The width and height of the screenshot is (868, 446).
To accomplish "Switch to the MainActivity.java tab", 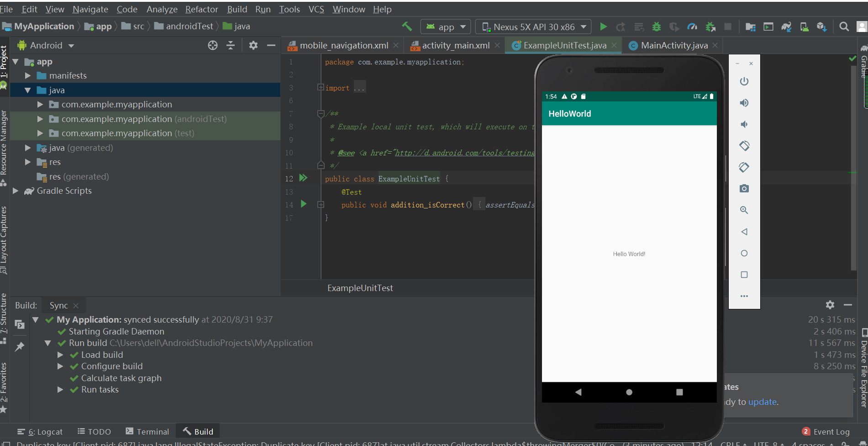I will coord(673,45).
